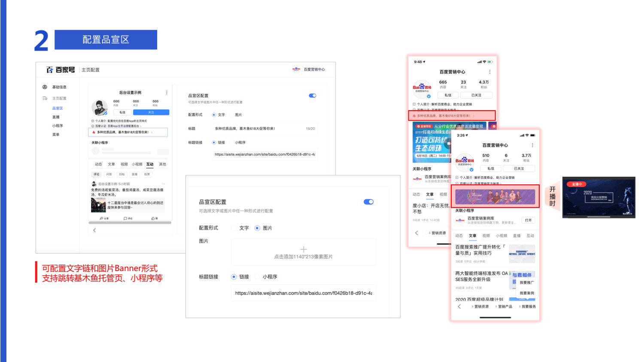Image resolution: width=644 pixels, height=362 pixels.
Task: Click 已关注 on the 9:48 phone screen
Action: coord(476,95)
